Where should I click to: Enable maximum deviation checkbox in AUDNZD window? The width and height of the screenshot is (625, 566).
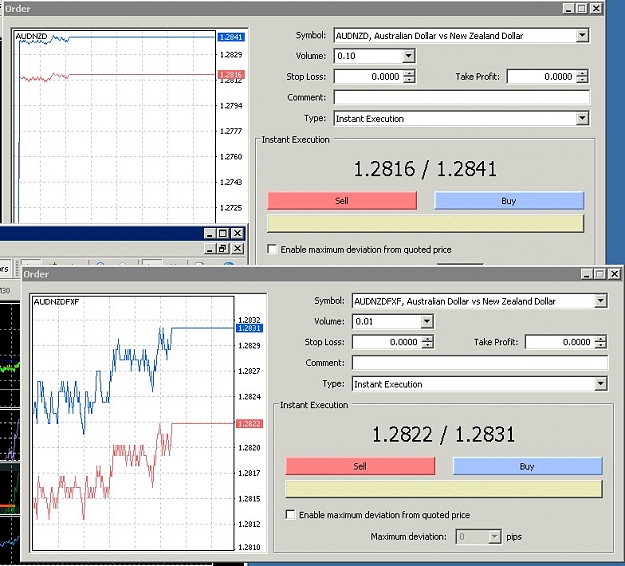(x=272, y=249)
